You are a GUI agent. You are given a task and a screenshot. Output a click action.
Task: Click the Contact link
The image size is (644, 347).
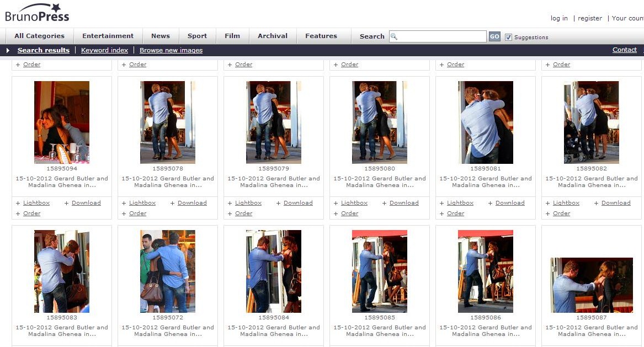624,50
